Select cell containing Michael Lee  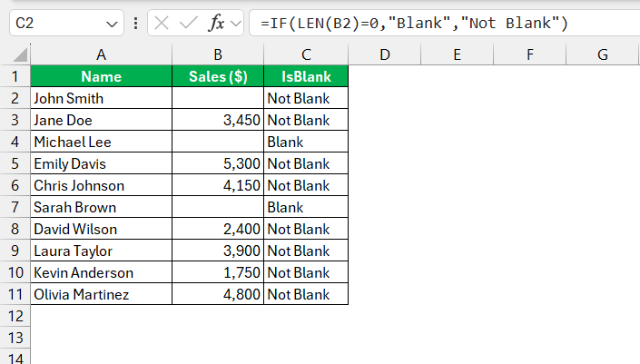[102, 142]
